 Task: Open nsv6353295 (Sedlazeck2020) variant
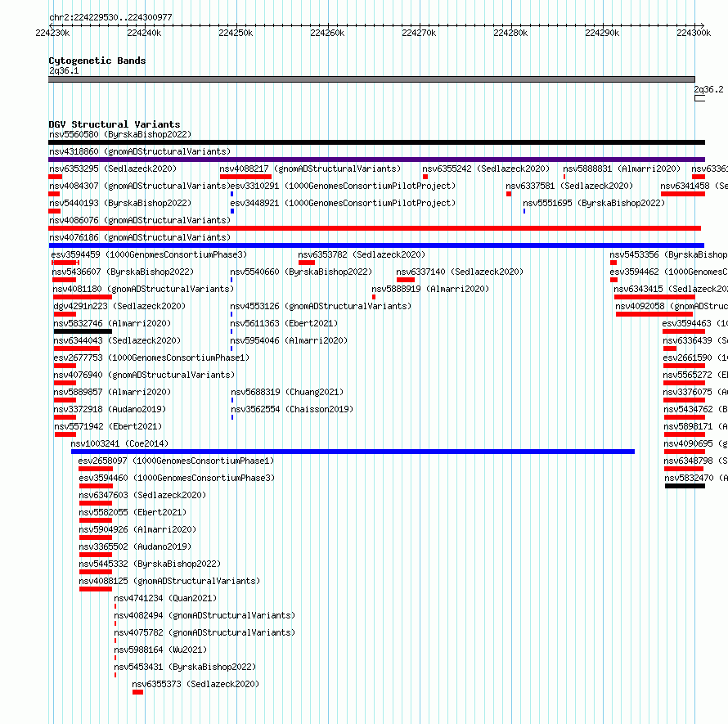pyautogui.click(x=113, y=169)
